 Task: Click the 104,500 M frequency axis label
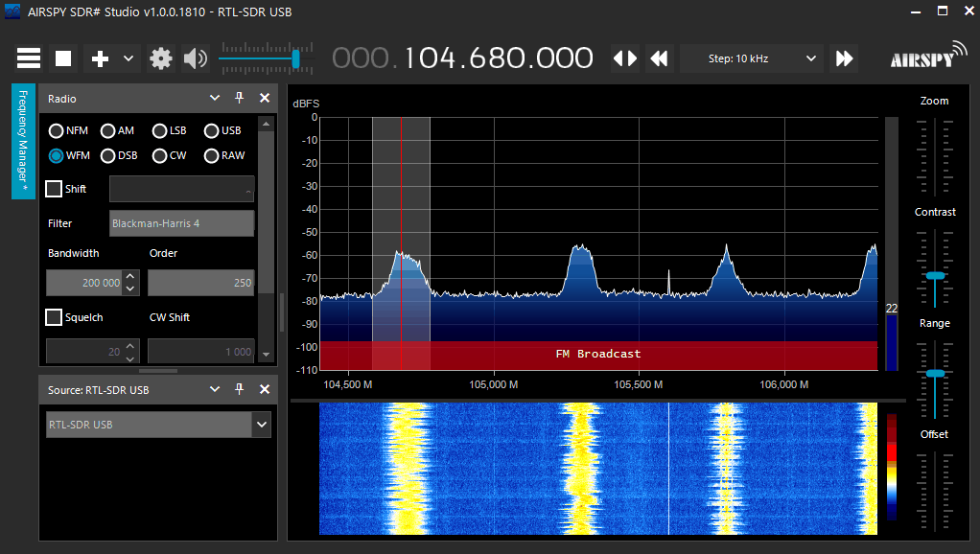point(347,384)
